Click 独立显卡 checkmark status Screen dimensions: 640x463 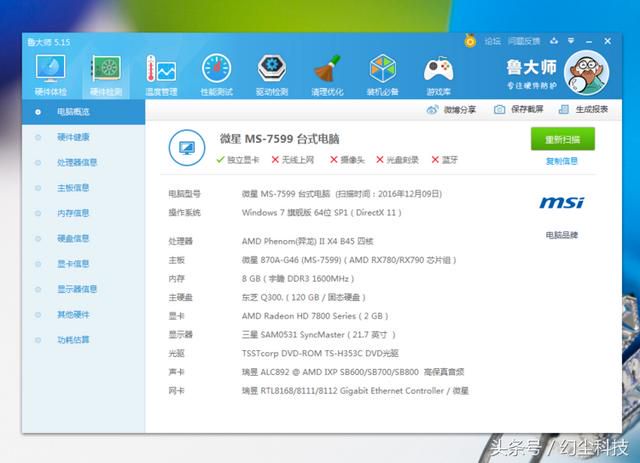click(x=238, y=160)
